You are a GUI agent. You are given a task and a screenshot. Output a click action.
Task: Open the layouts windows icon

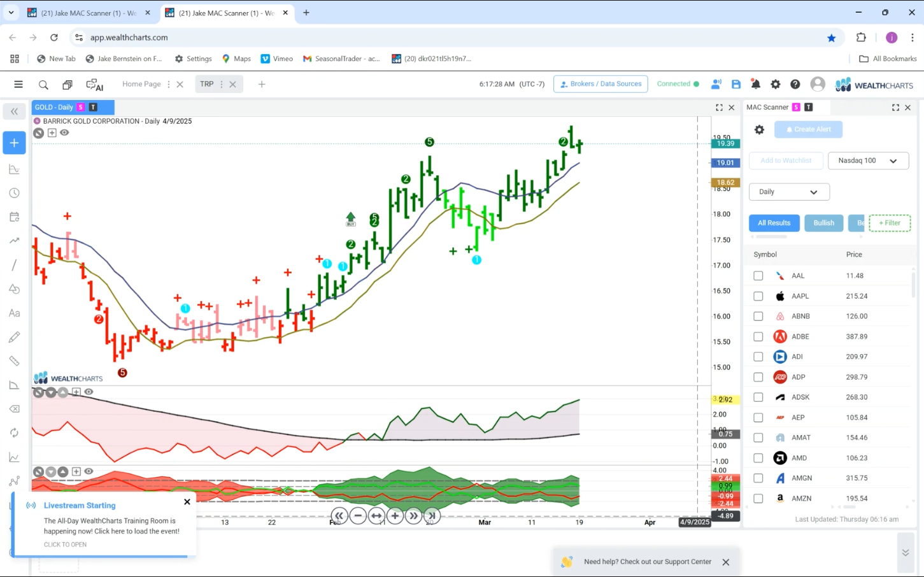(x=67, y=85)
